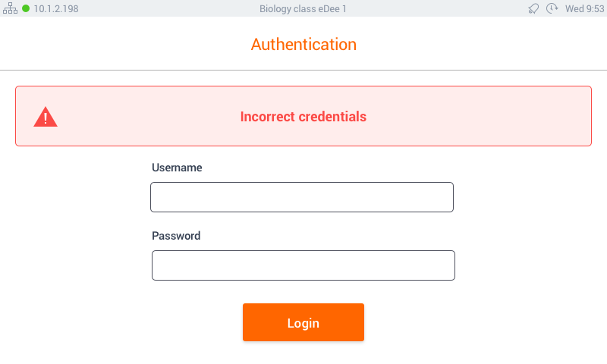This screenshot has width=607, height=364.
Task: Click the green connection status dot
Action: 26,8
